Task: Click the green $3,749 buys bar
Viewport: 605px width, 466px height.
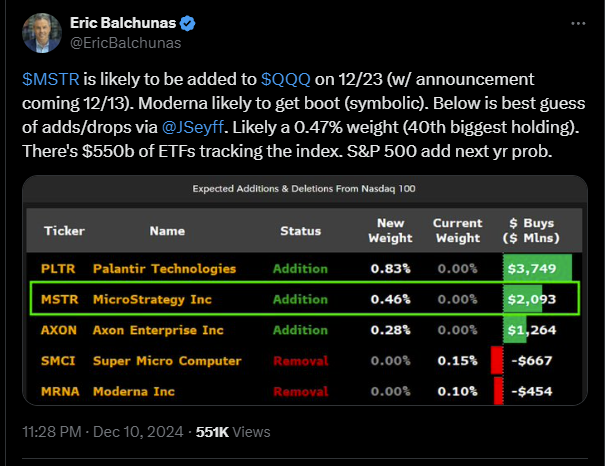Action: click(x=537, y=269)
